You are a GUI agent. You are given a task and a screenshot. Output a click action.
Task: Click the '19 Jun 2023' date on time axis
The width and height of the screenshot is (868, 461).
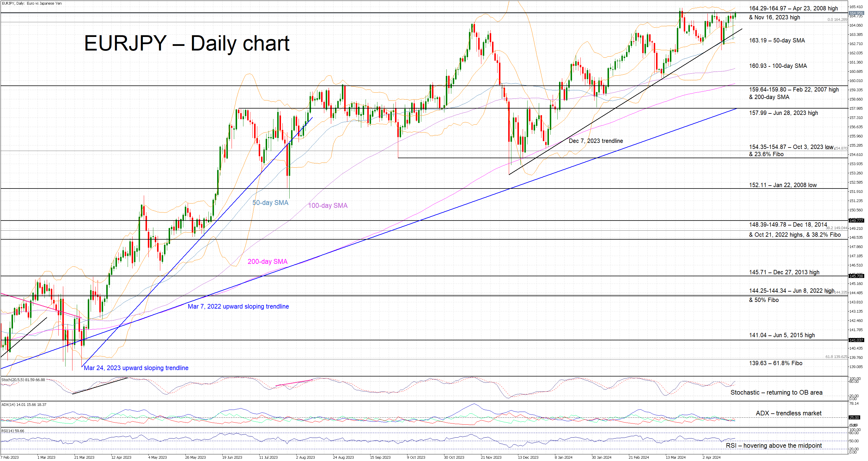232,457
